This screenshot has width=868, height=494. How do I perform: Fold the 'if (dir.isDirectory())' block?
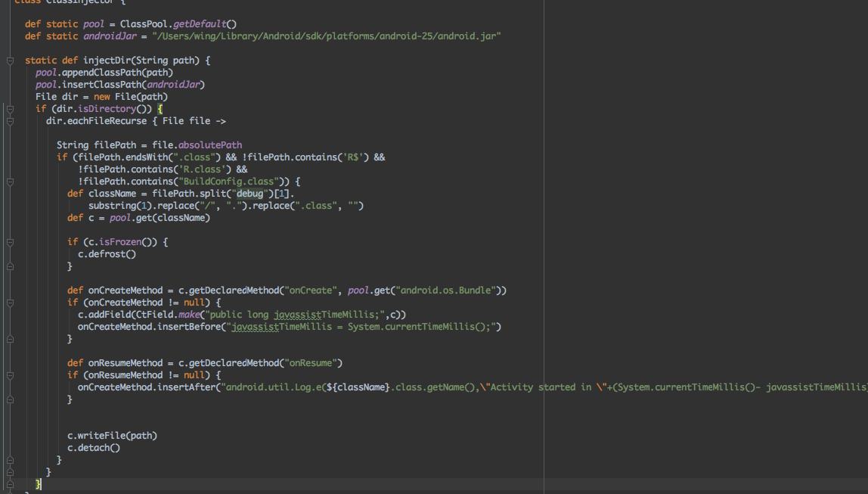pyautogui.click(x=10, y=109)
